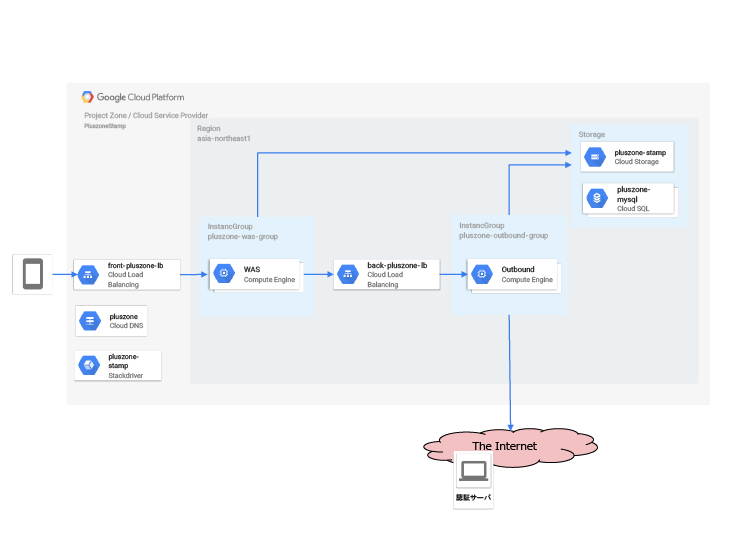The height and width of the screenshot is (539, 730).
Task: Select the "pluszone-was-group" instance group label
Action: point(242,237)
